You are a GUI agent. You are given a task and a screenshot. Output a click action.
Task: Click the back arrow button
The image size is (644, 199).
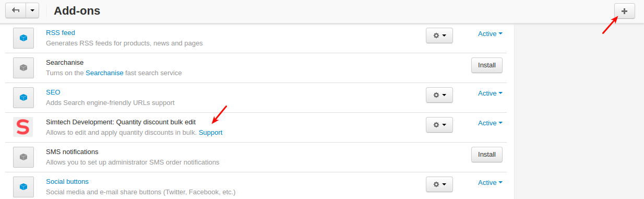click(x=16, y=10)
